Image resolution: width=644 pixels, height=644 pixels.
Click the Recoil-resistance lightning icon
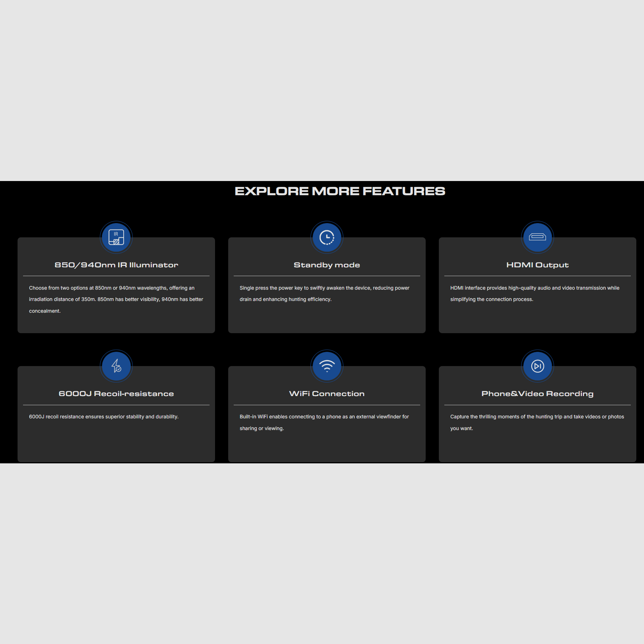(116, 366)
